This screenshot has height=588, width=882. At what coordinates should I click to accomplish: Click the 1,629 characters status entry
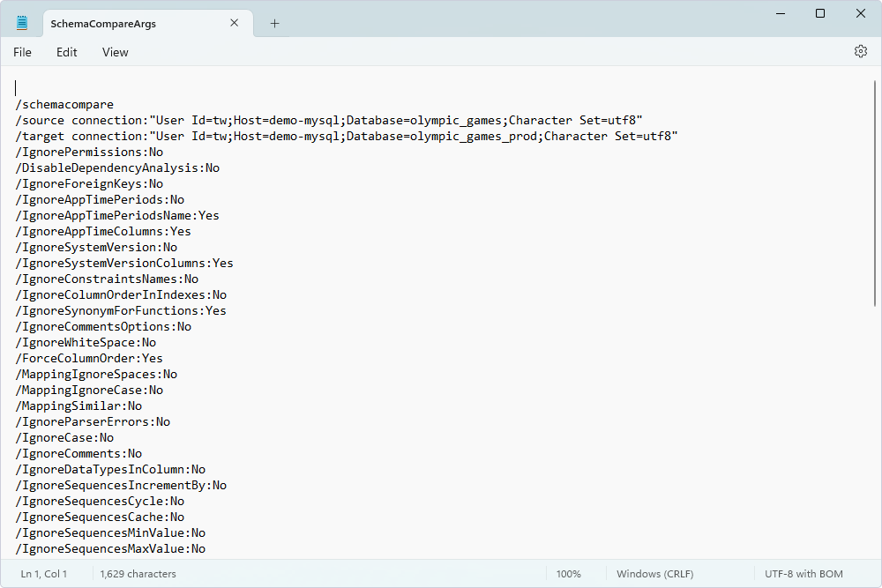tap(138, 574)
